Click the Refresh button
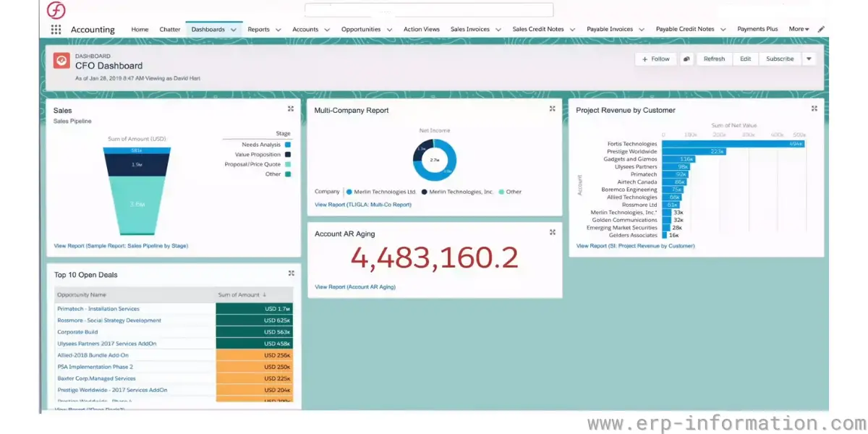The width and height of the screenshot is (868, 434). point(714,59)
